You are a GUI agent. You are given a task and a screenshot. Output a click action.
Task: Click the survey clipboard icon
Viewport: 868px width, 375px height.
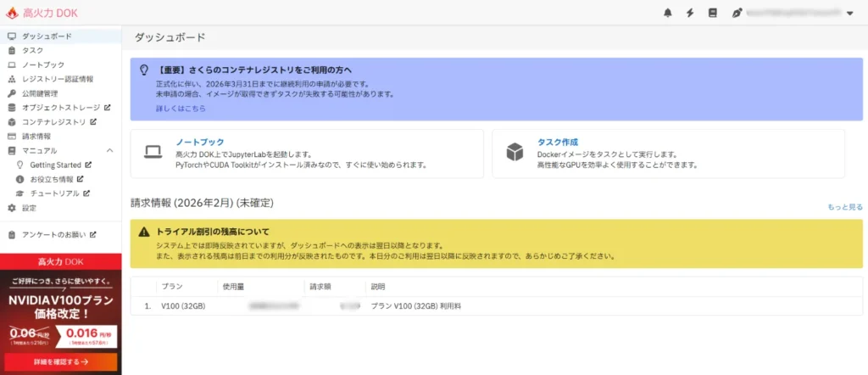(12, 235)
